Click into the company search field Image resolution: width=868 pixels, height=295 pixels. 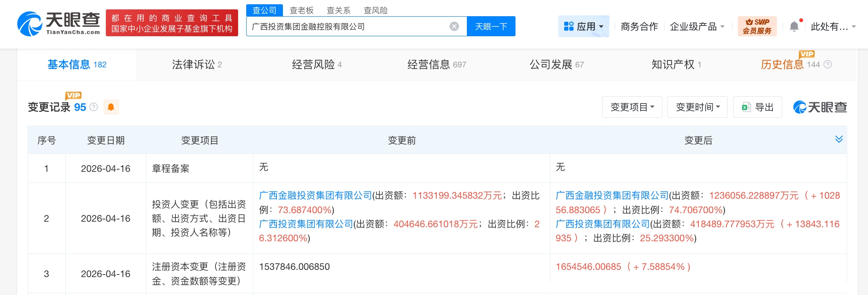click(348, 26)
